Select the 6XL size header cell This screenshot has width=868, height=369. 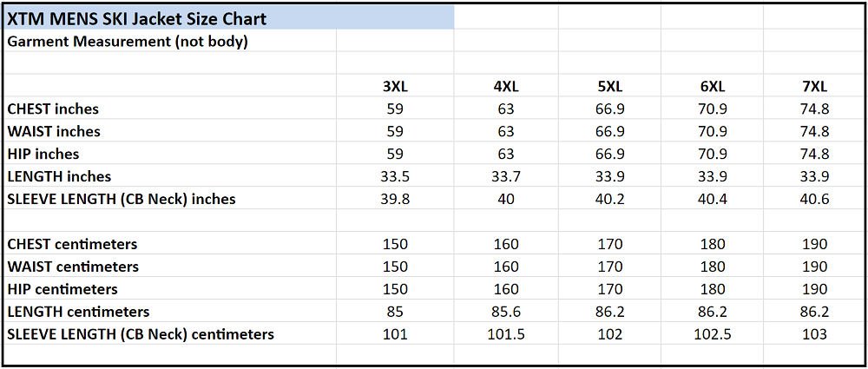pyautogui.click(x=712, y=86)
